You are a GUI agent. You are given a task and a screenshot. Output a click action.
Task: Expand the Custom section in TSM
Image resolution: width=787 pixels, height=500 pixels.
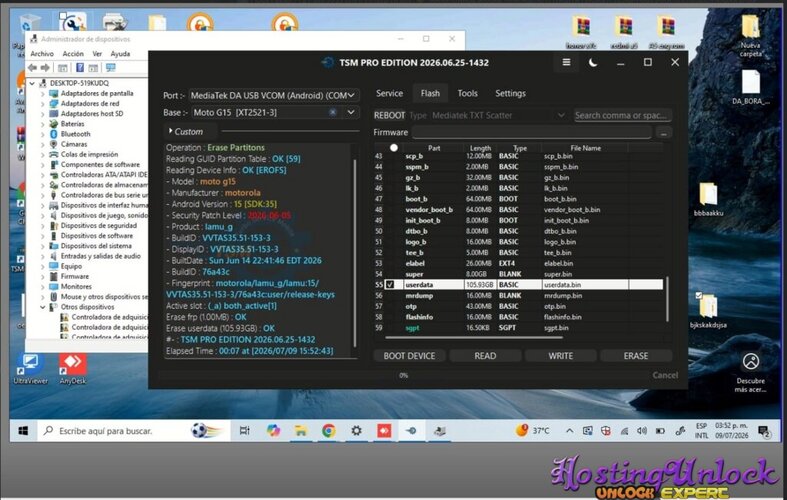coord(186,132)
